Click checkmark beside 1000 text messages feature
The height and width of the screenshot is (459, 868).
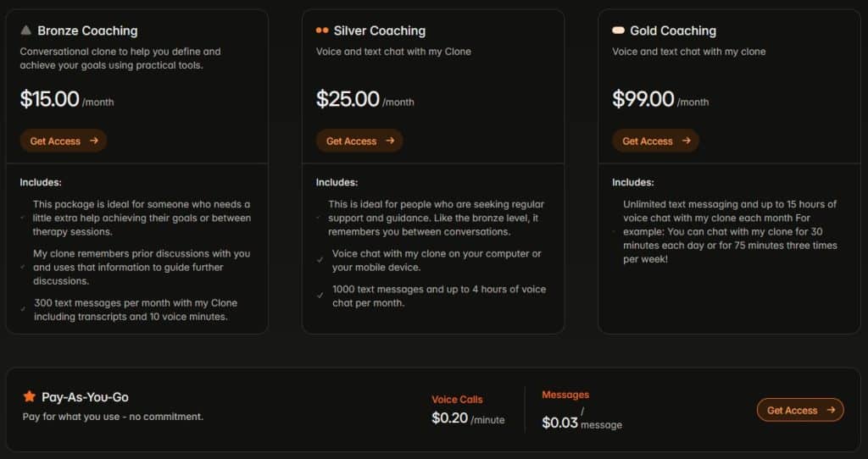320,296
